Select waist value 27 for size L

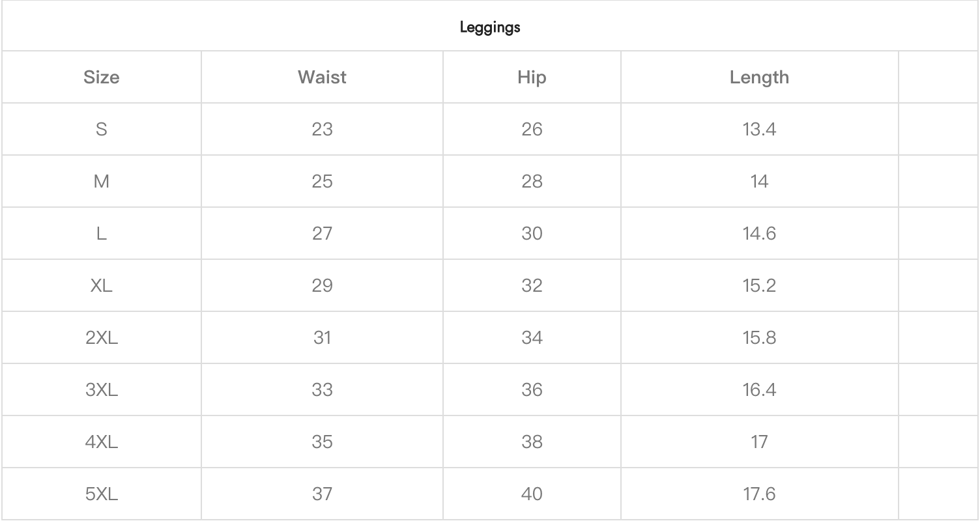322,234
